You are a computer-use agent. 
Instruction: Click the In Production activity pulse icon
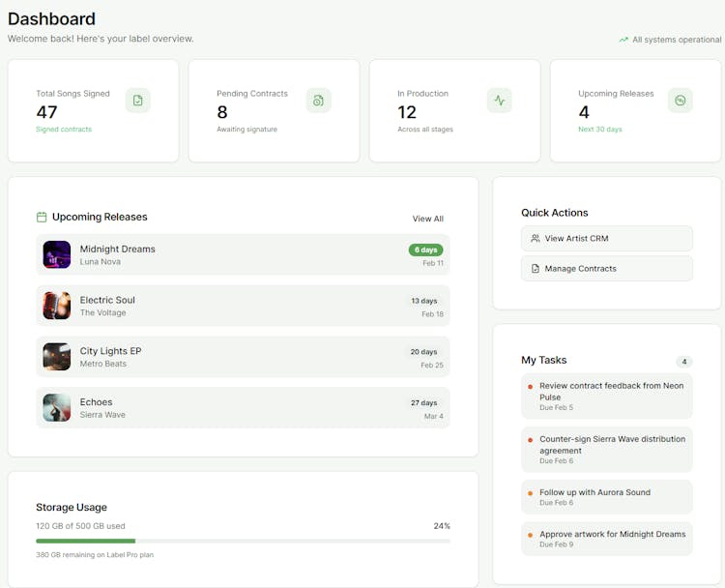coord(499,101)
